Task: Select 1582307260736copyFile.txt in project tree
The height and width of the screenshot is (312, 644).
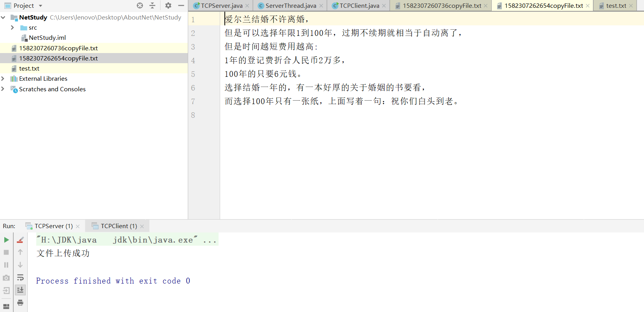Action: (x=58, y=48)
